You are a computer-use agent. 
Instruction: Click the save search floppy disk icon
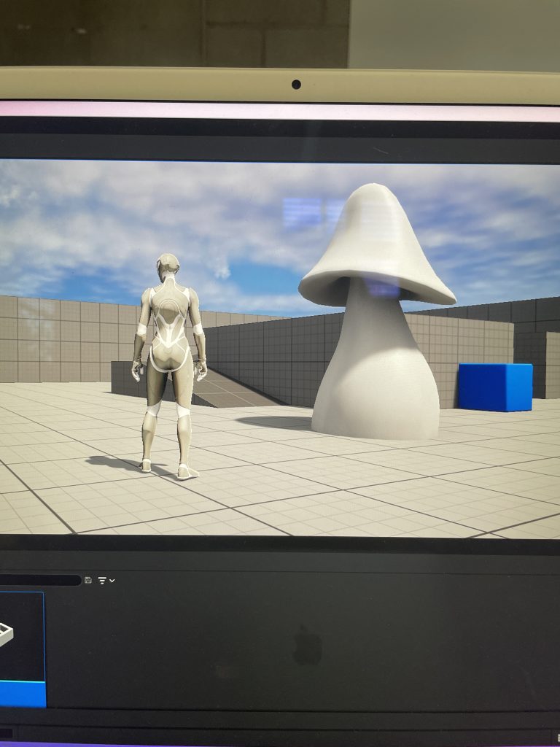click(x=88, y=580)
